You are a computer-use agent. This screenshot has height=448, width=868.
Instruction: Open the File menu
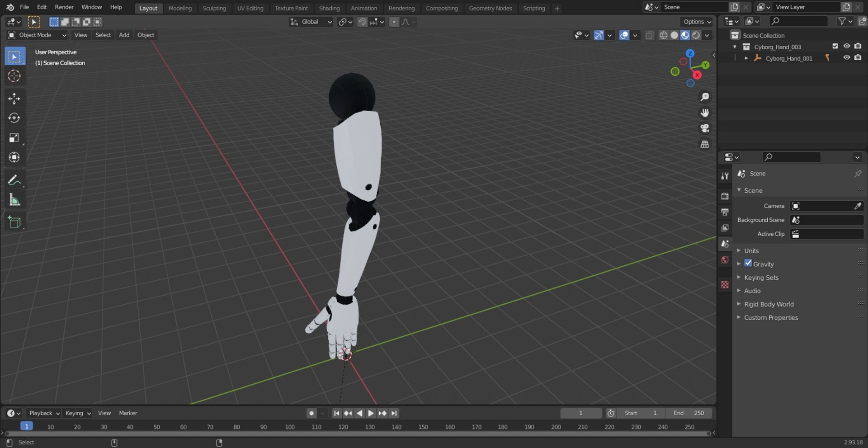point(24,7)
